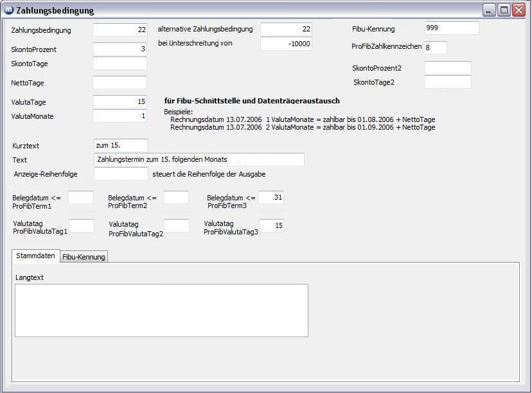The width and height of the screenshot is (532, 393).
Task: Click into the empty SkontoTage field
Action: pos(120,64)
